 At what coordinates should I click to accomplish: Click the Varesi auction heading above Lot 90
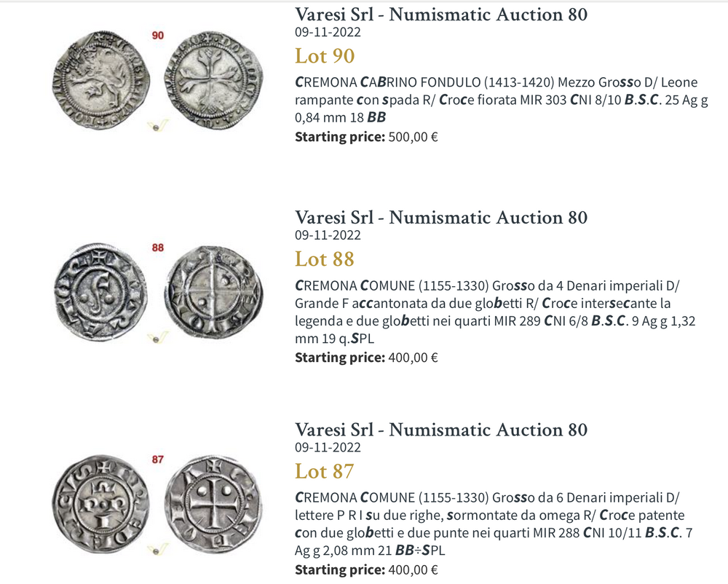click(x=441, y=15)
